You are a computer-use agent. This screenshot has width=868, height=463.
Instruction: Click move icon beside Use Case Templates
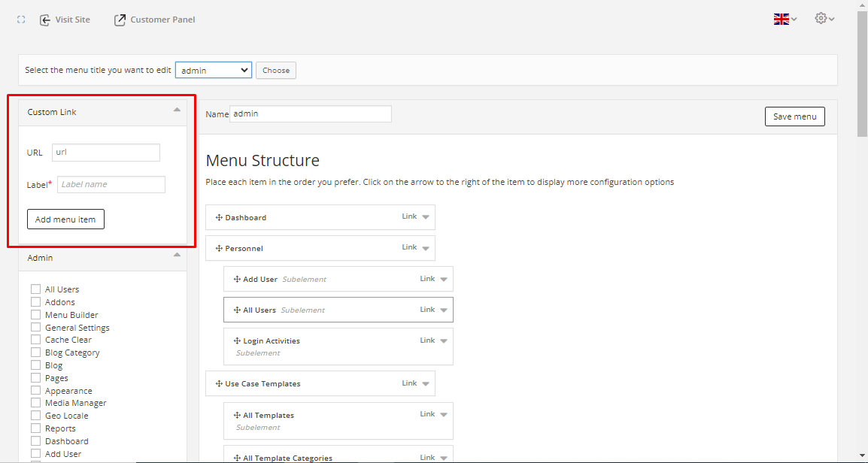tap(219, 384)
